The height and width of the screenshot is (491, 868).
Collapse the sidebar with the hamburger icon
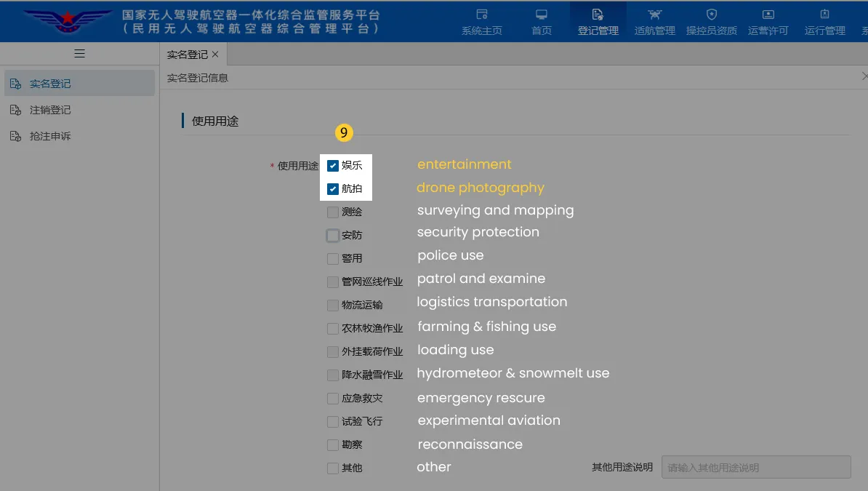[79, 53]
